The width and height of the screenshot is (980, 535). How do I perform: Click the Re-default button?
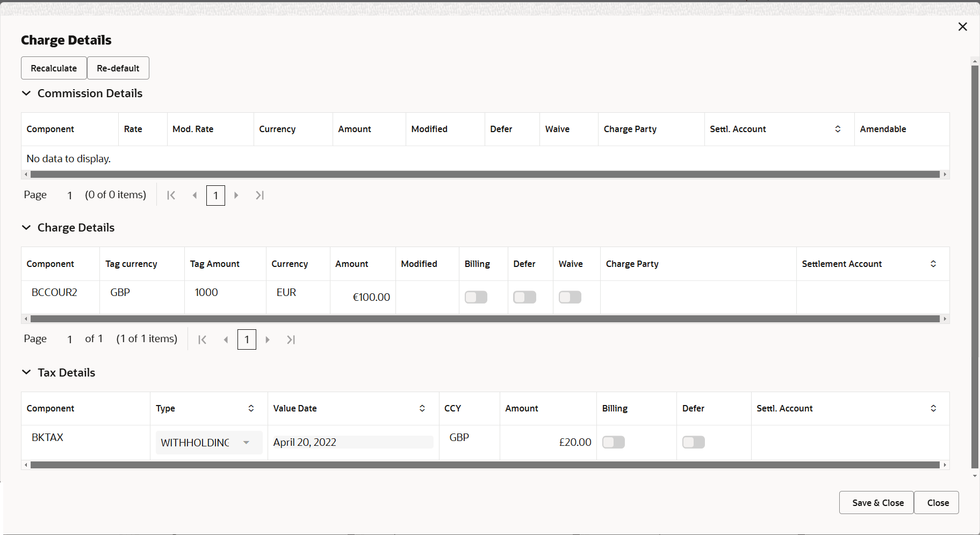(118, 68)
